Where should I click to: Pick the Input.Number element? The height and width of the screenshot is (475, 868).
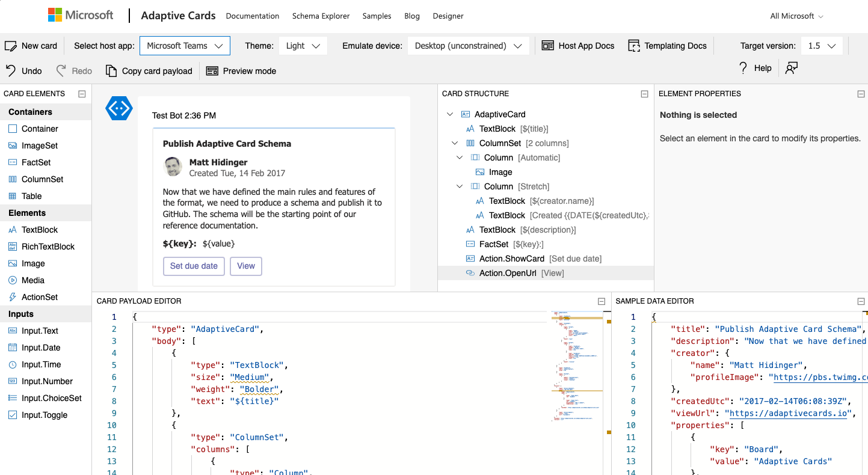[46, 381]
